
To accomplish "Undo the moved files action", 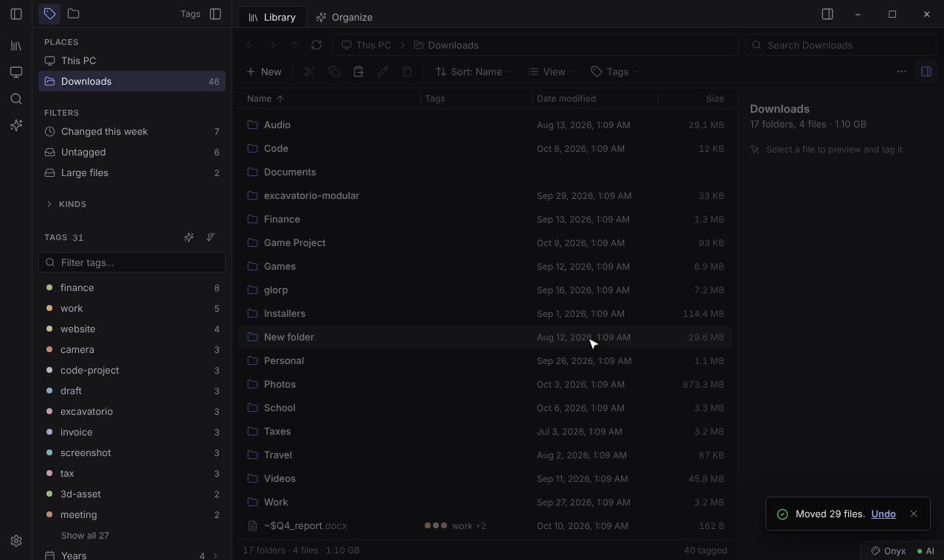I will (x=883, y=514).
